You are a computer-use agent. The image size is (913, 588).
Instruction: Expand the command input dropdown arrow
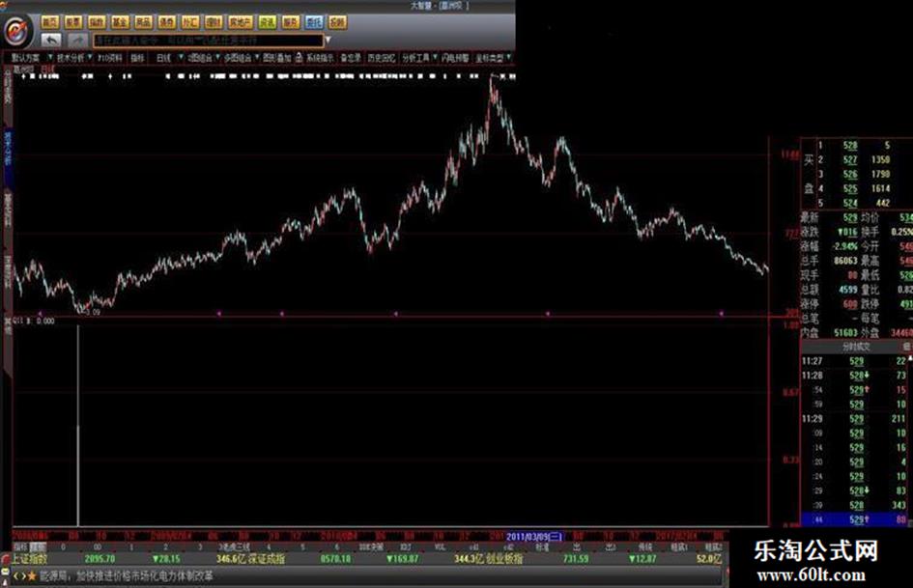point(328,41)
